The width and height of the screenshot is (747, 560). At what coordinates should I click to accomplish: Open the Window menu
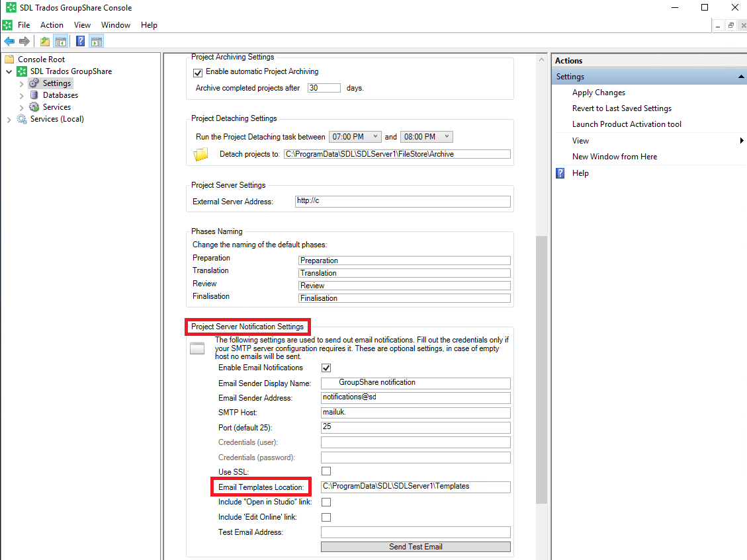[116, 24]
